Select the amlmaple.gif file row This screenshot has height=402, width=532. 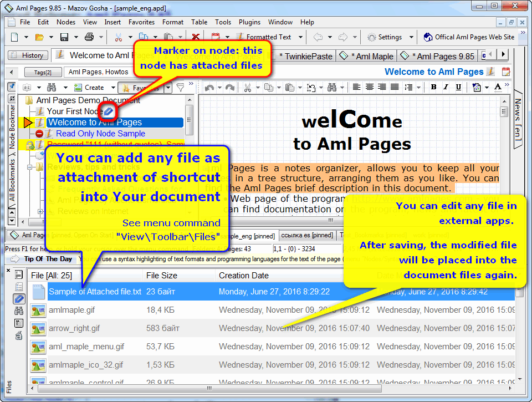tap(272, 309)
